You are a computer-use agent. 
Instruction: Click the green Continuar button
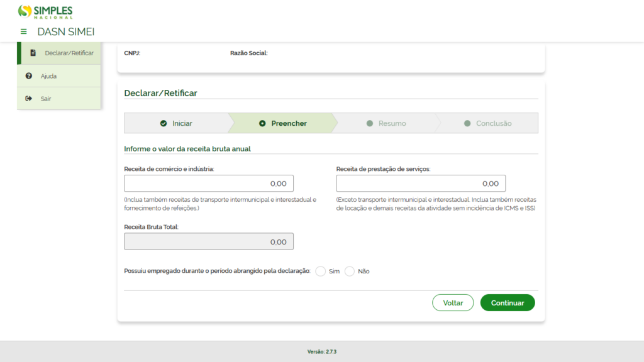click(508, 303)
